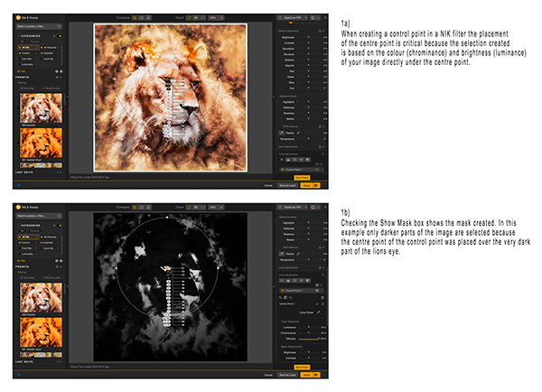The width and height of the screenshot is (542, 392).
Task: Select Custom category in 1a screenshot
Action: (28, 53)
